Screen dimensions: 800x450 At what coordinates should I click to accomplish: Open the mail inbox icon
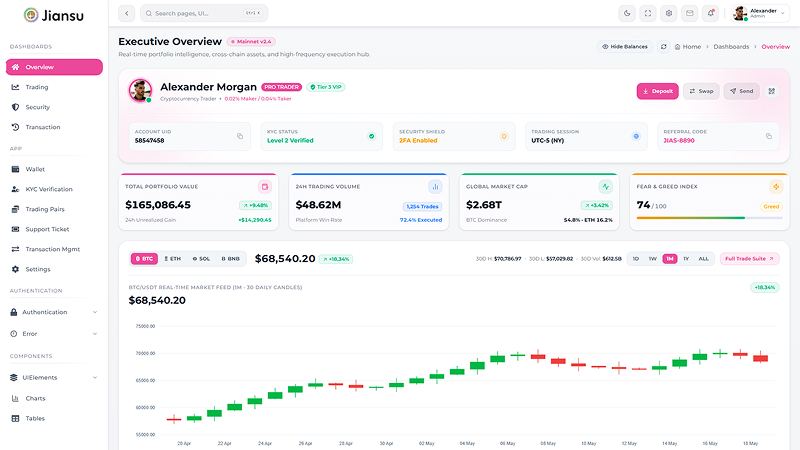[x=690, y=13]
